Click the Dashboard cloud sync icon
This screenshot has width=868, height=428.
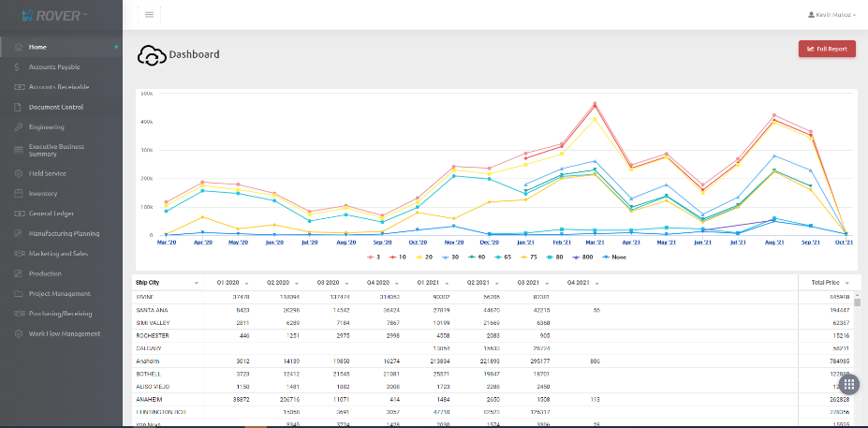152,55
